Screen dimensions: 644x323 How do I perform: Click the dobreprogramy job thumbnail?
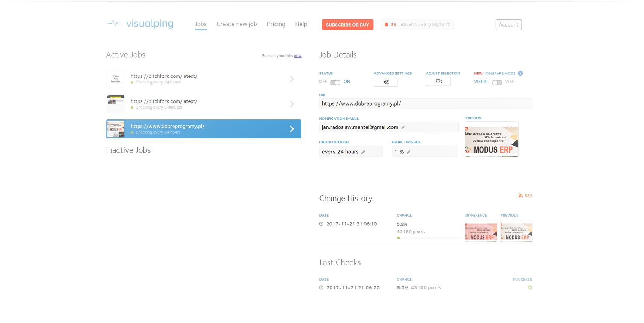pyautogui.click(x=116, y=129)
